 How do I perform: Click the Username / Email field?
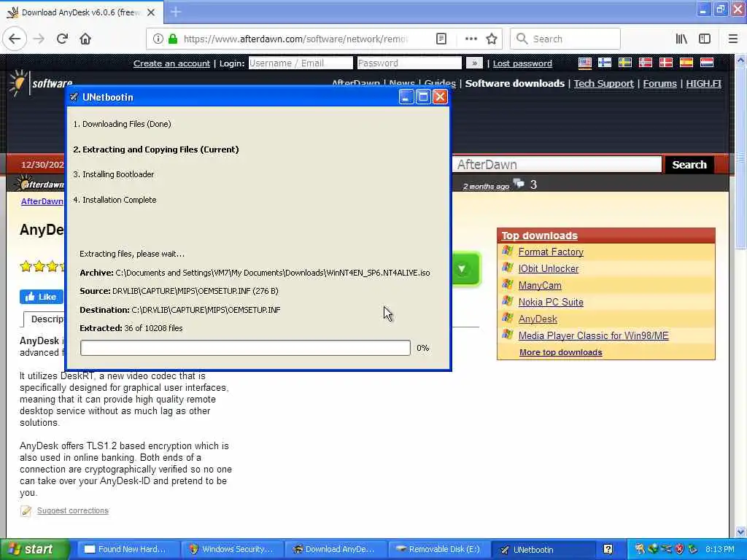tap(301, 63)
